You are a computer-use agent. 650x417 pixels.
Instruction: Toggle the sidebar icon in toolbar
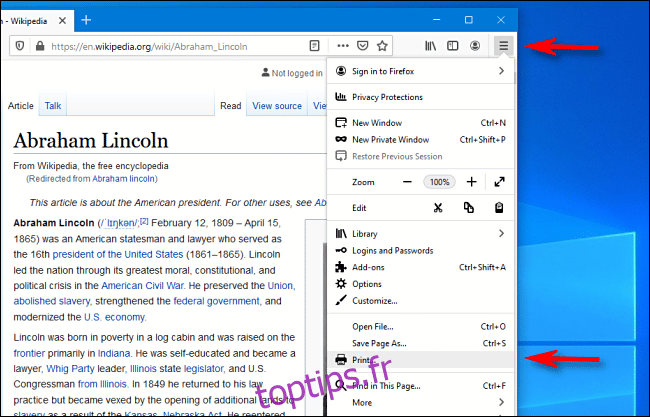[x=452, y=46]
